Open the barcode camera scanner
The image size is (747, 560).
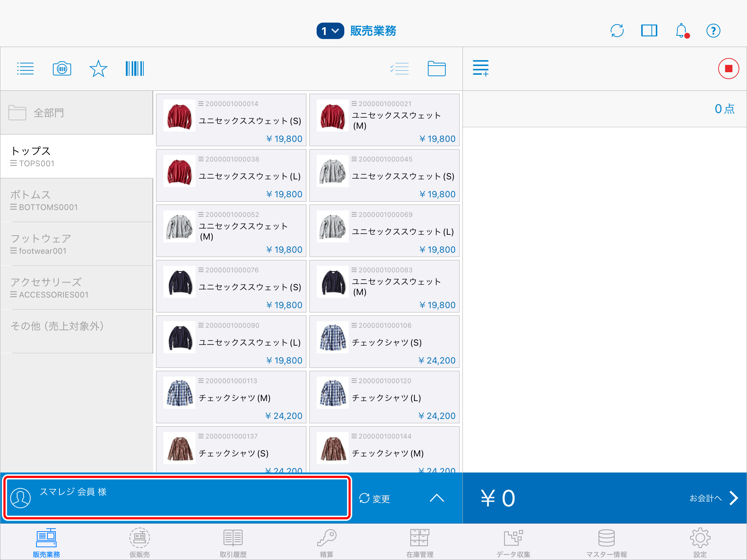pyautogui.click(x=62, y=69)
